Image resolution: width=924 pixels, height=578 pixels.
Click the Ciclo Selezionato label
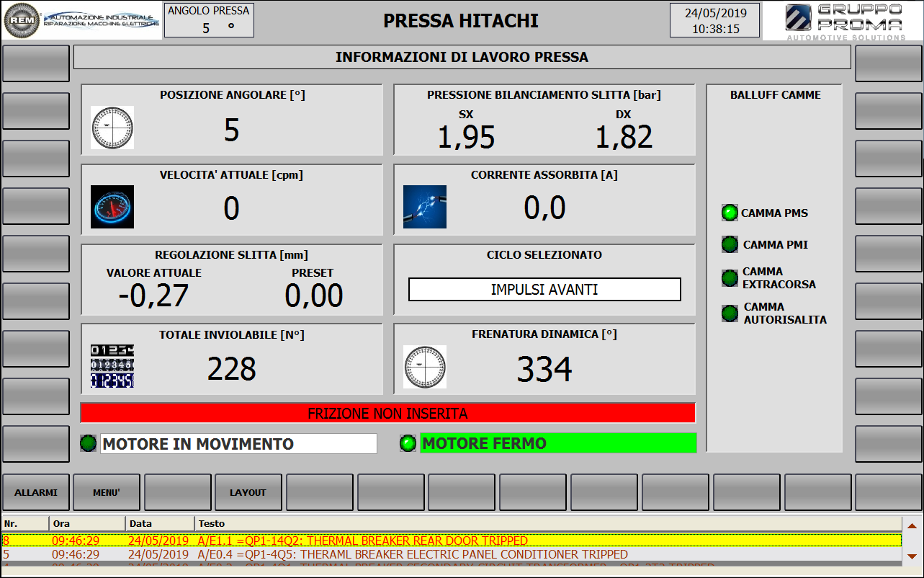tap(544, 254)
